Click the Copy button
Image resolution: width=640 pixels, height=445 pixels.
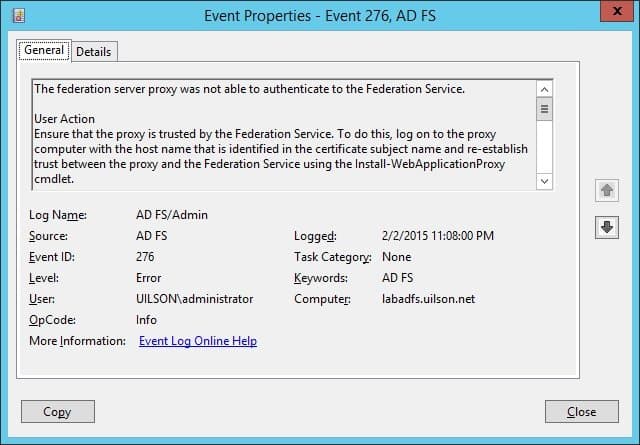pyautogui.click(x=58, y=412)
